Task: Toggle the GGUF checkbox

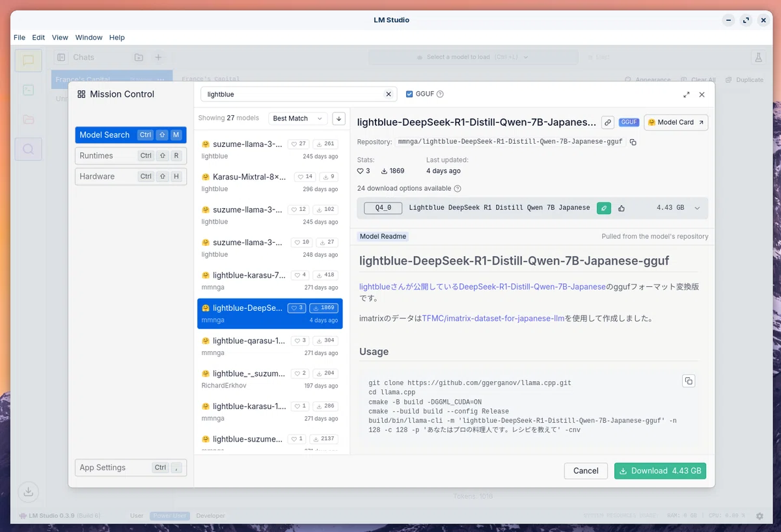Action: pos(409,94)
